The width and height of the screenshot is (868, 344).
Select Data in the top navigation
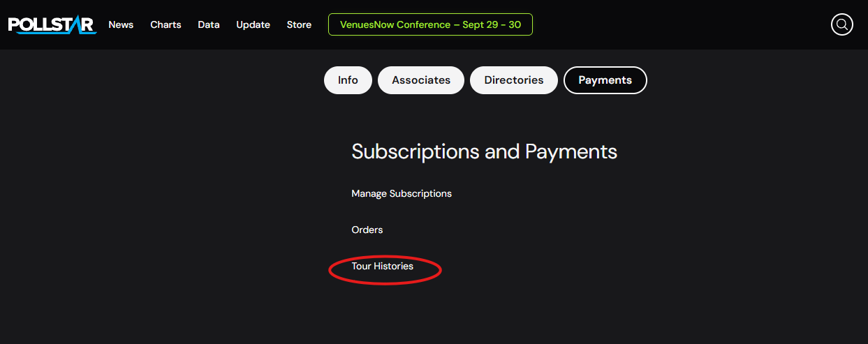209,24
